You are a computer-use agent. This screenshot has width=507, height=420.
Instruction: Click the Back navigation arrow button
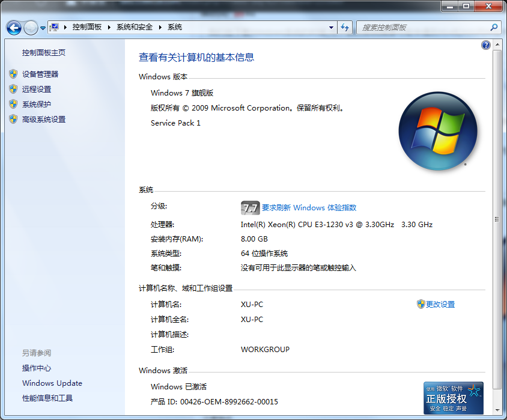coord(14,28)
